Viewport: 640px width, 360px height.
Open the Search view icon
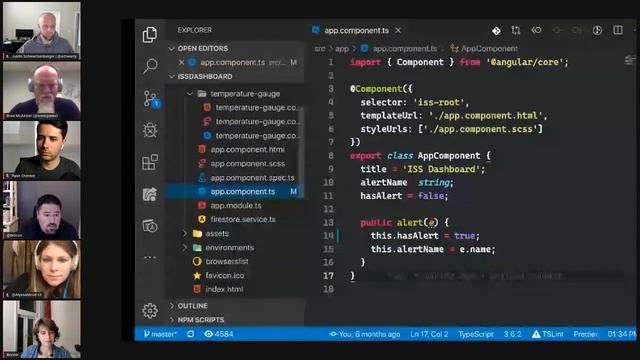(150, 66)
